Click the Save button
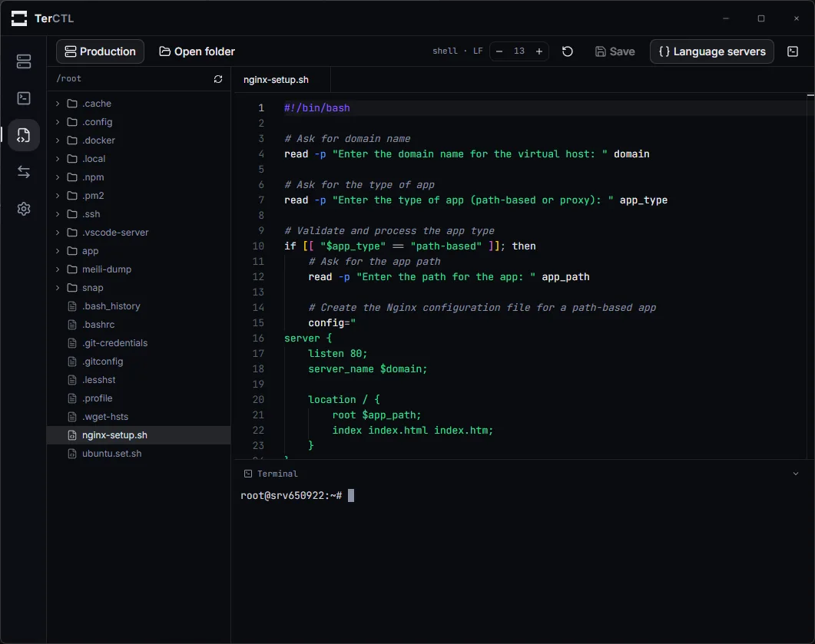The height and width of the screenshot is (644, 815). [615, 51]
